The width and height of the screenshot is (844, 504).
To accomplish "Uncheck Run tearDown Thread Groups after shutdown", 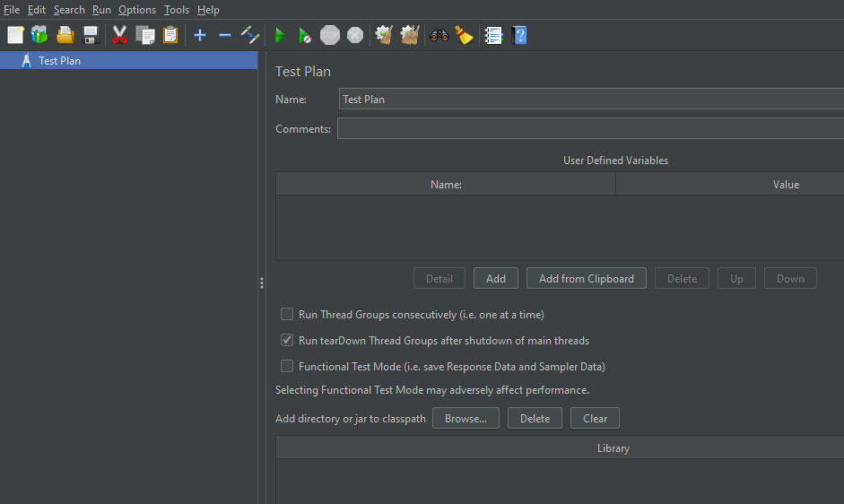I will (x=287, y=340).
